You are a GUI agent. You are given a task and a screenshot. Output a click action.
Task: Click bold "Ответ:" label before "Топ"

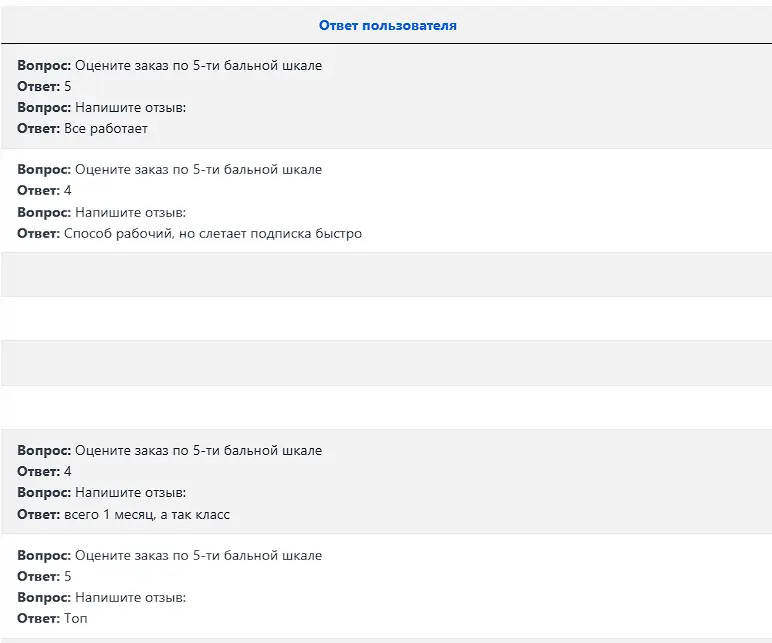(x=38, y=618)
